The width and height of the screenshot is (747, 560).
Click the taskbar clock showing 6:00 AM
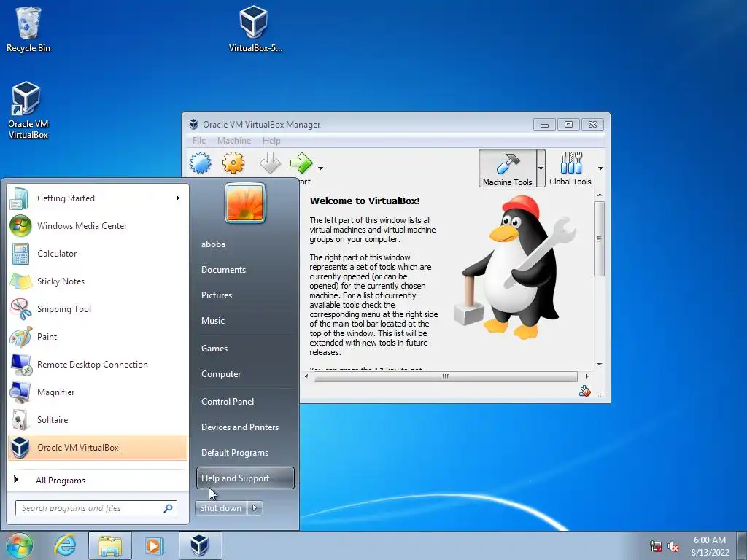point(711,546)
